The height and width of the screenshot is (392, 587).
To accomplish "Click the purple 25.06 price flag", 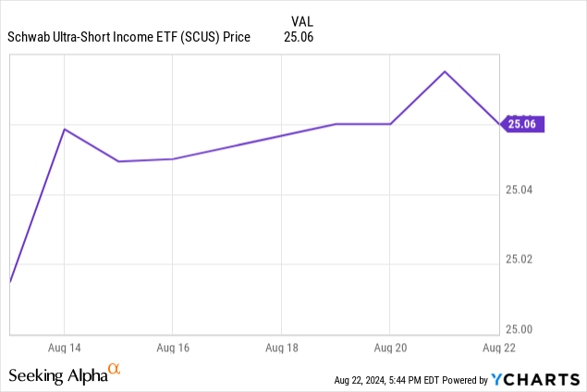I will 524,124.
